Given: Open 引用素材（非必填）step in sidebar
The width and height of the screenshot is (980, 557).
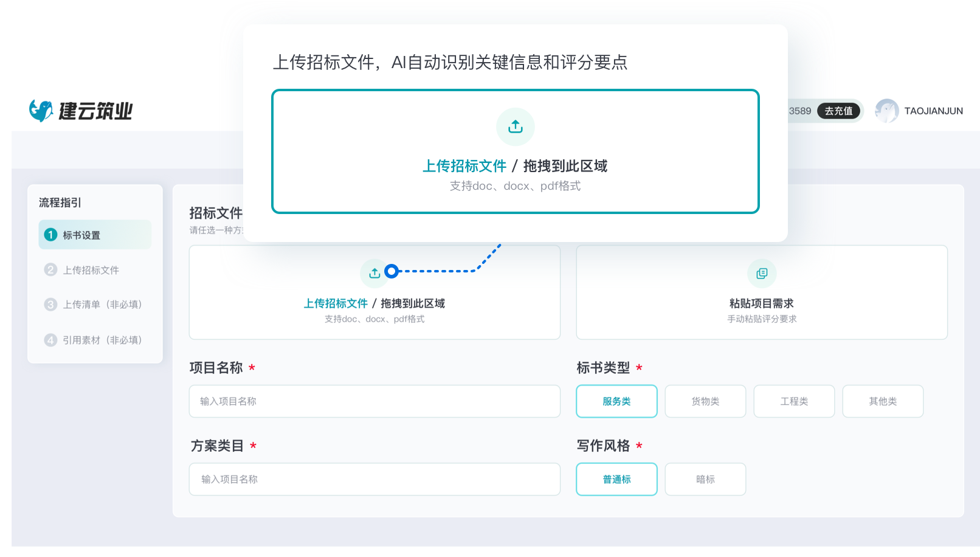Looking at the screenshot, I should pos(102,340).
